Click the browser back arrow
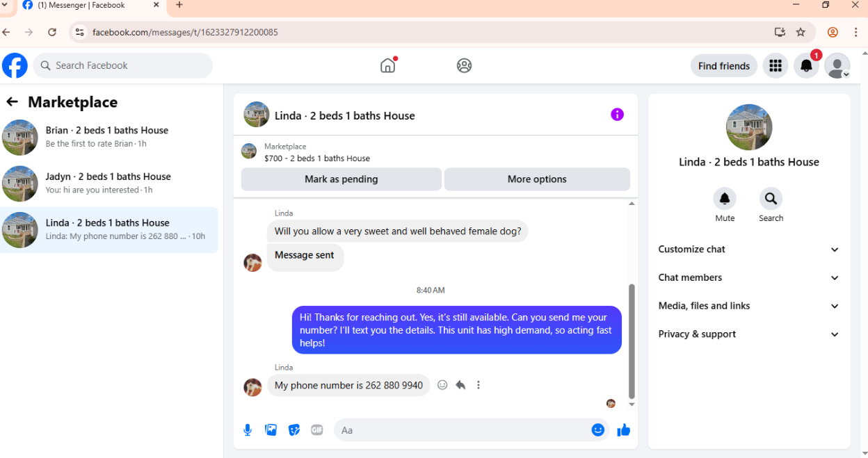 [6, 32]
